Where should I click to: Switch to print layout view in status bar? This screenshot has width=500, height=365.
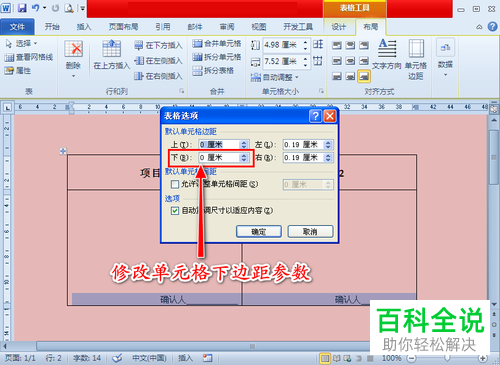click(x=324, y=358)
